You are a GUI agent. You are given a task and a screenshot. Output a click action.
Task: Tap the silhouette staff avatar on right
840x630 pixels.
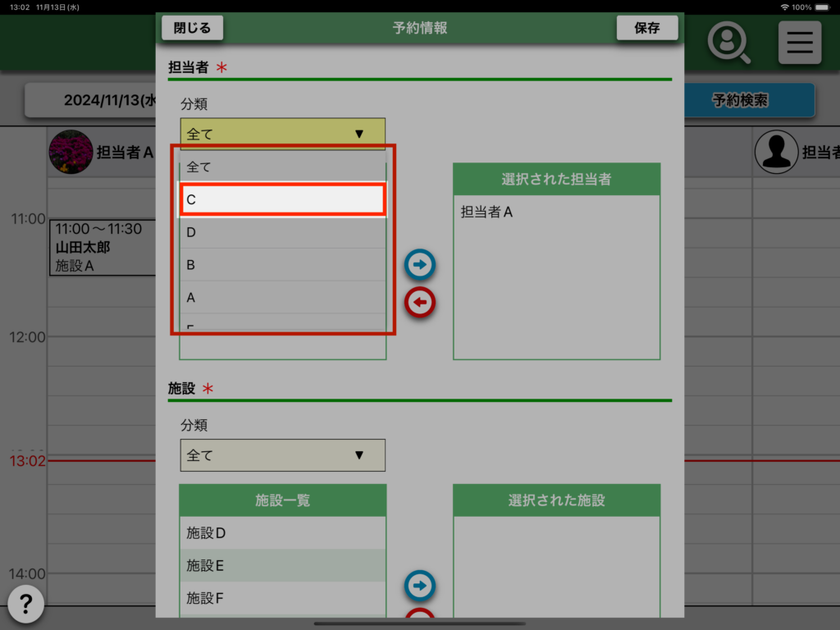click(776, 152)
